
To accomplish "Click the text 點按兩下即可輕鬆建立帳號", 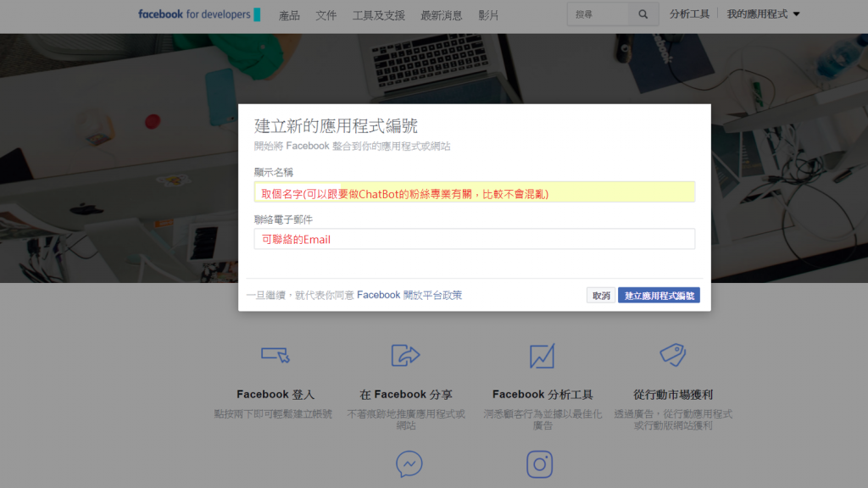I will [x=273, y=413].
